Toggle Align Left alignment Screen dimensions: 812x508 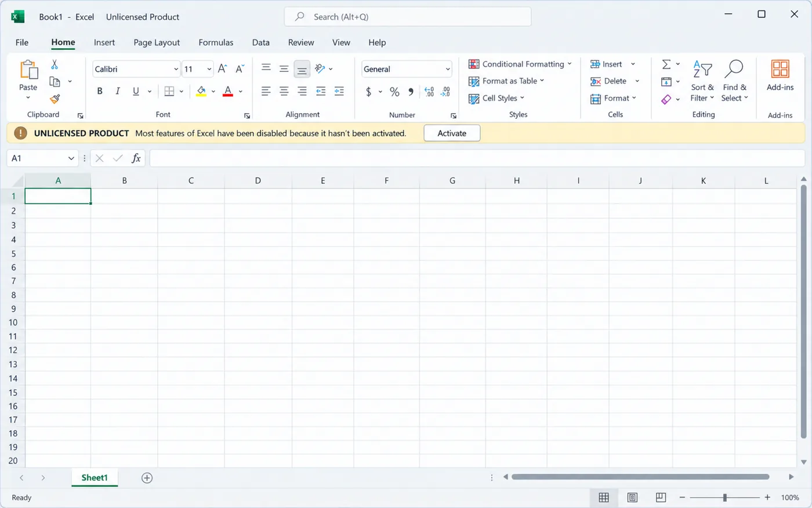tap(266, 91)
